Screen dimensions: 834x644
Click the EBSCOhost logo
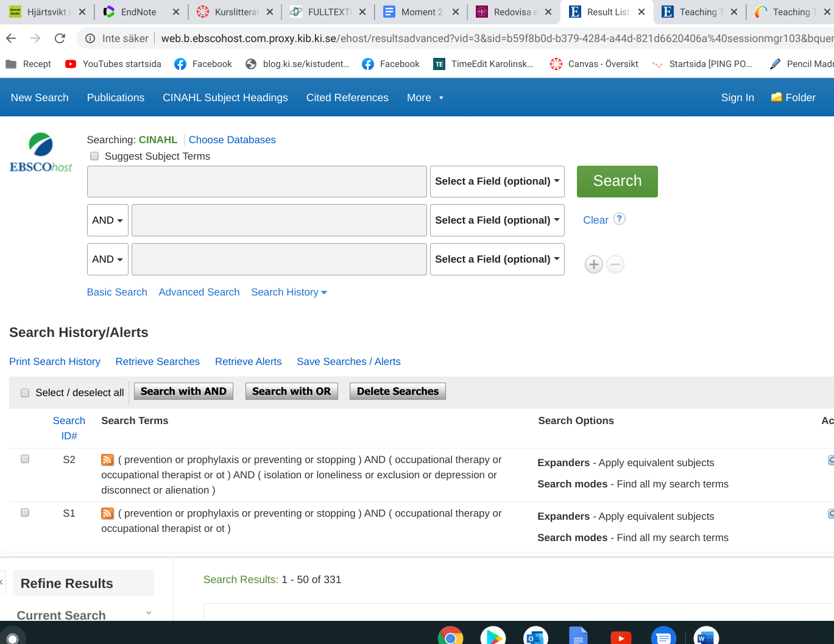(x=41, y=153)
